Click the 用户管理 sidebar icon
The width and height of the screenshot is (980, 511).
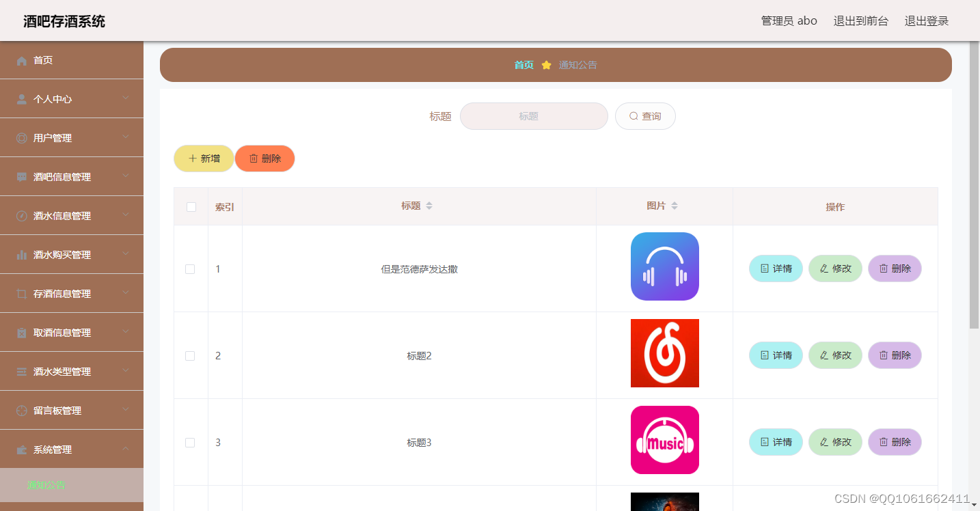point(21,137)
